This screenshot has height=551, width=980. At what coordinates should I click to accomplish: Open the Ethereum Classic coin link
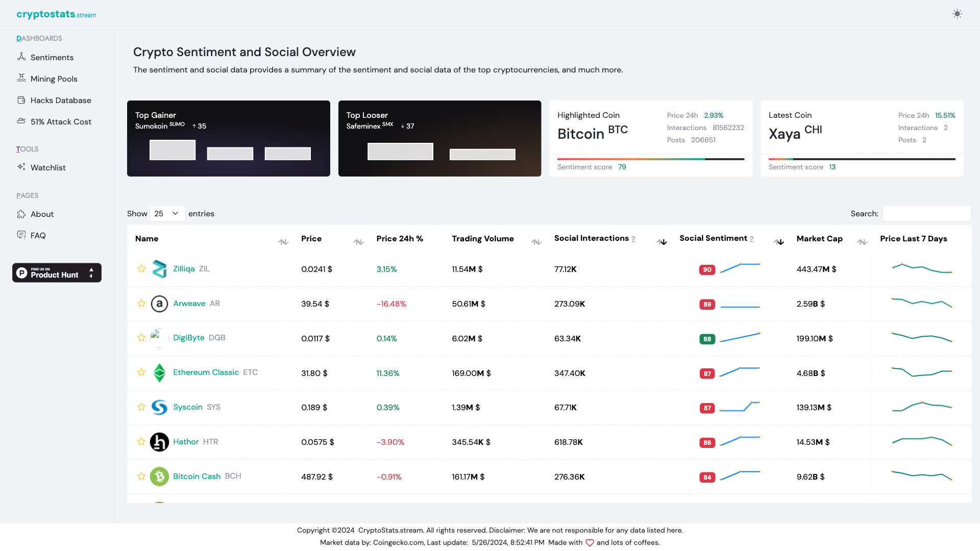pos(206,372)
